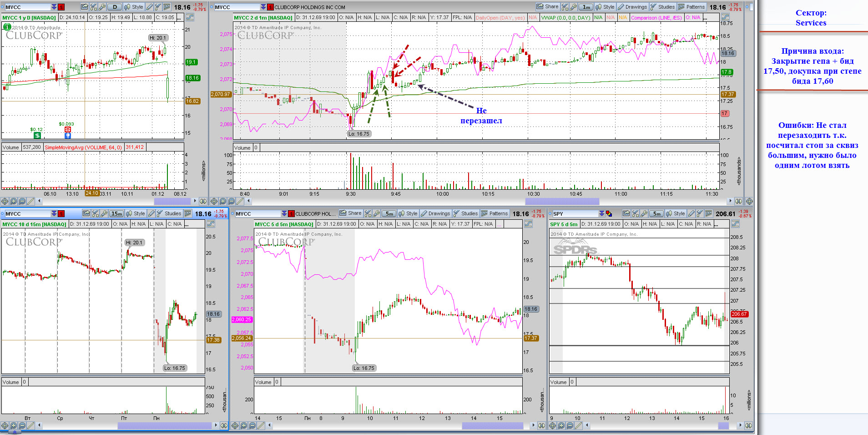Move the horizontal scrollbar thumb under the 5m MYCC chart
868x435 pixels.
(x=493, y=425)
